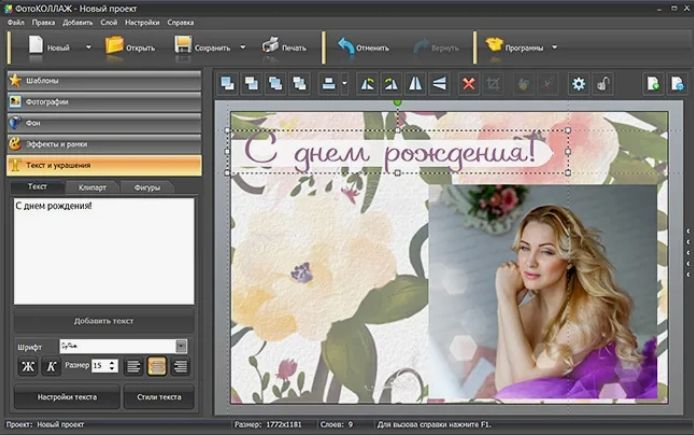Toggle bold with the Ж button
This screenshot has height=435, width=694.
(x=28, y=366)
